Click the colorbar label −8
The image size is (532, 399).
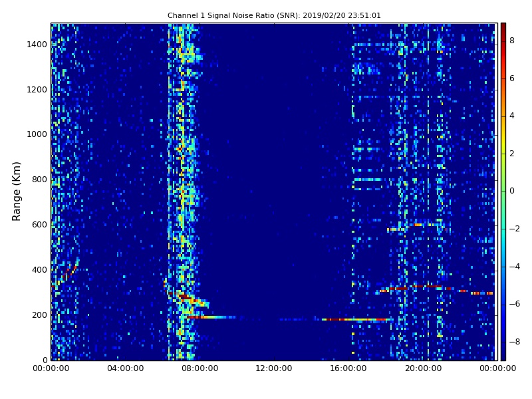515,342
